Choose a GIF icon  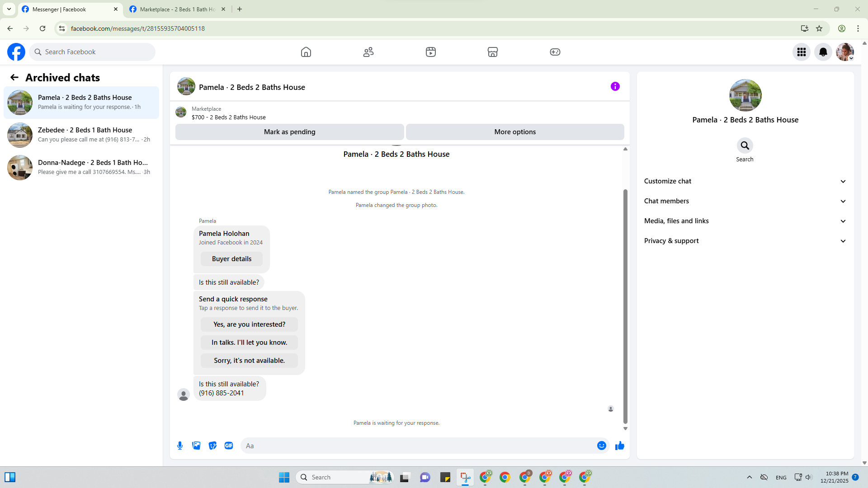229,446
